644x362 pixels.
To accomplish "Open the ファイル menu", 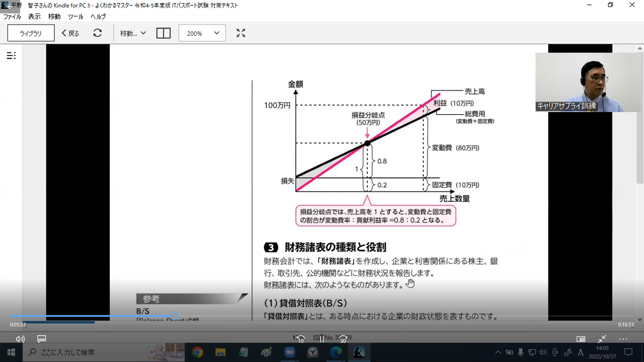I will [12, 16].
